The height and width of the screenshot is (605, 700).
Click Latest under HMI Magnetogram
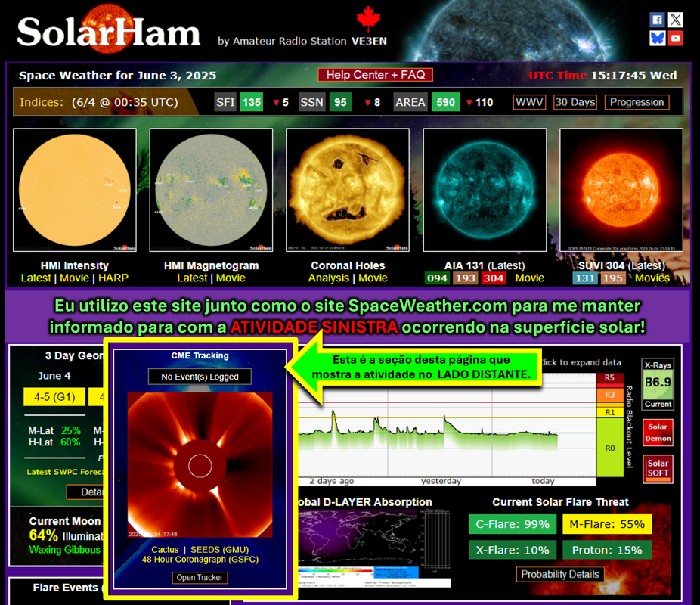coord(192,278)
